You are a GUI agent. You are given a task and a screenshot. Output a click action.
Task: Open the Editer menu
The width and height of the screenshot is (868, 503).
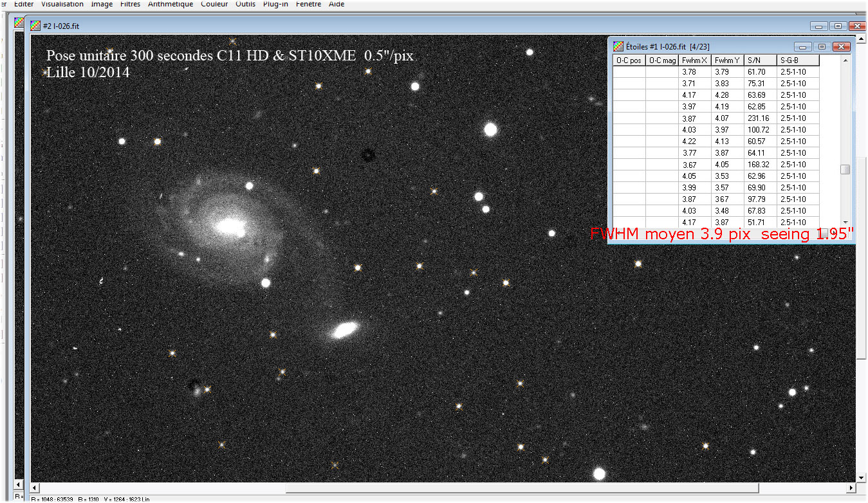tap(24, 4)
